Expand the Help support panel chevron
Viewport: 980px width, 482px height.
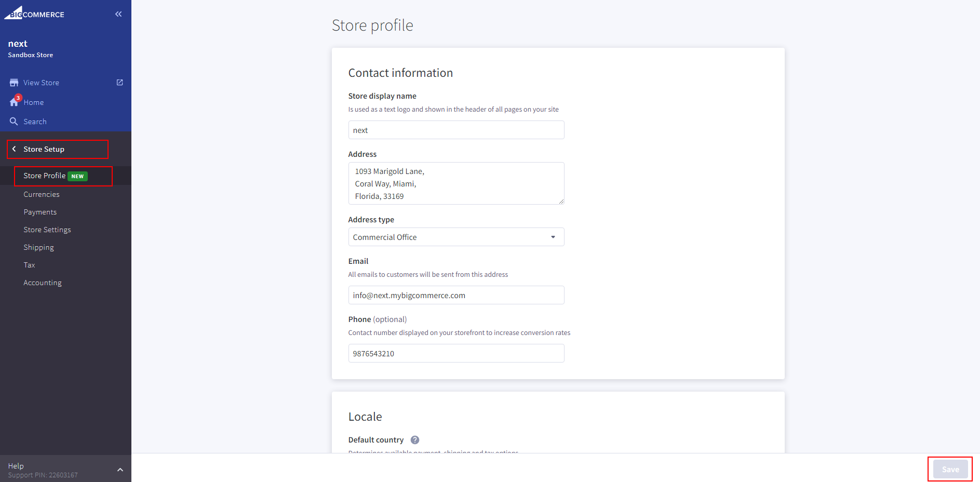coord(120,470)
